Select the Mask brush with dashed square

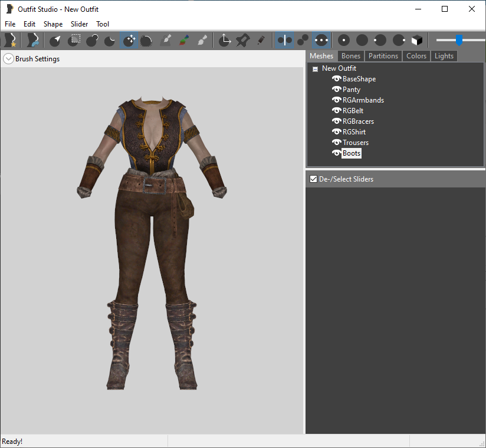pyautogui.click(x=74, y=40)
